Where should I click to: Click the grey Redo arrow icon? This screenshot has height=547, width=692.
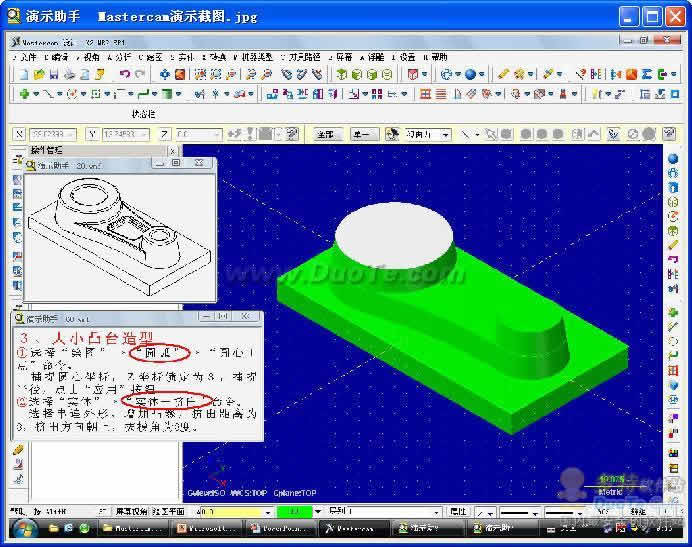(140, 74)
